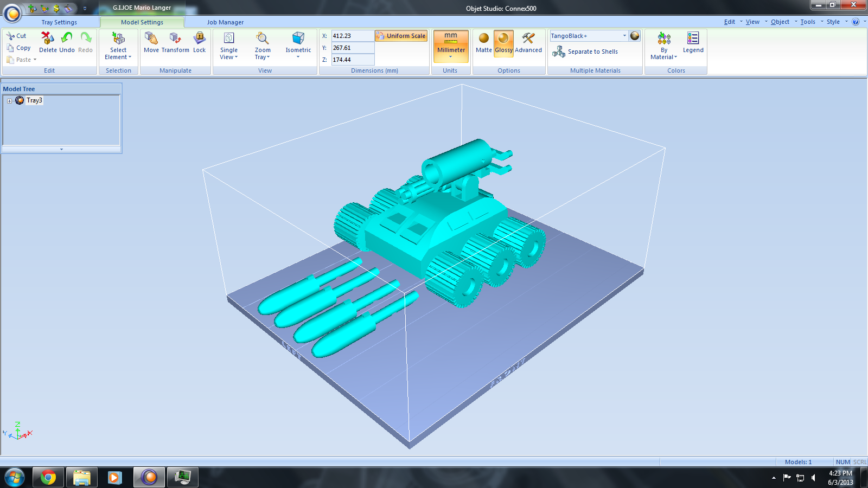Image resolution: width=868 pixels, height=488 pixels.
Task: Lock the model position
Action: tap(200, 42)
